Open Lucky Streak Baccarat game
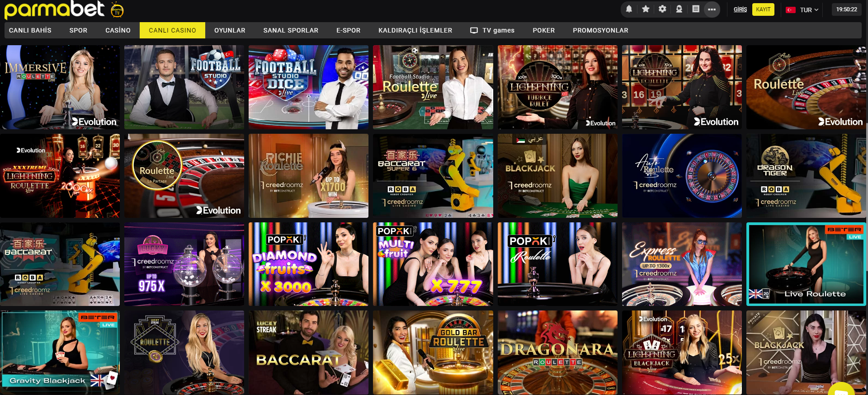 308,353
